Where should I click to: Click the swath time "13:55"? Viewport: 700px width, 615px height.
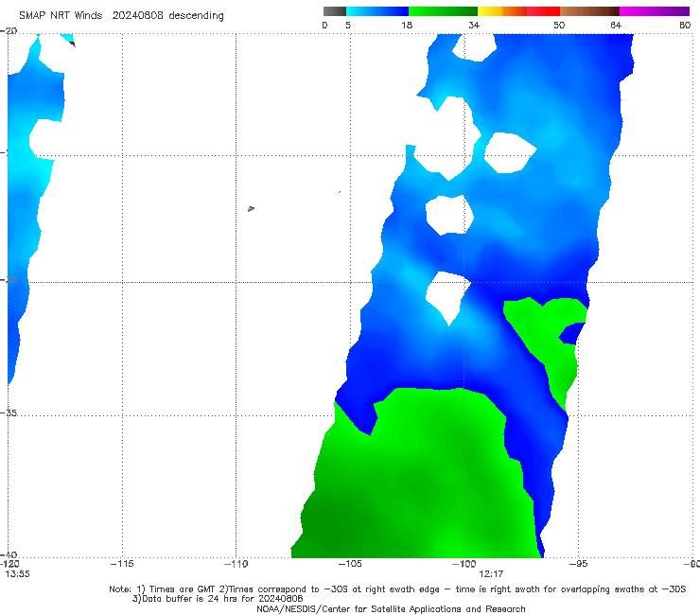pyautogui.click(x=17, y=574)
